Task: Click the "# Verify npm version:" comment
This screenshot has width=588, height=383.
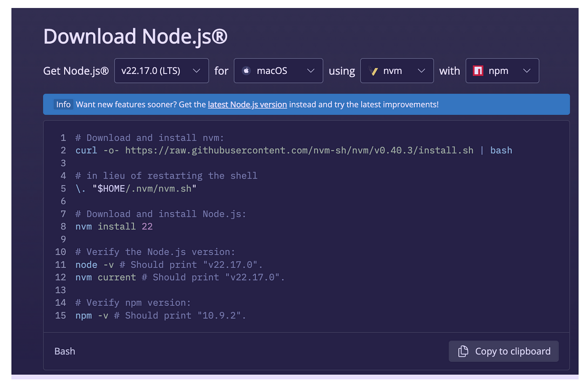Action: [x=133, y=303]
